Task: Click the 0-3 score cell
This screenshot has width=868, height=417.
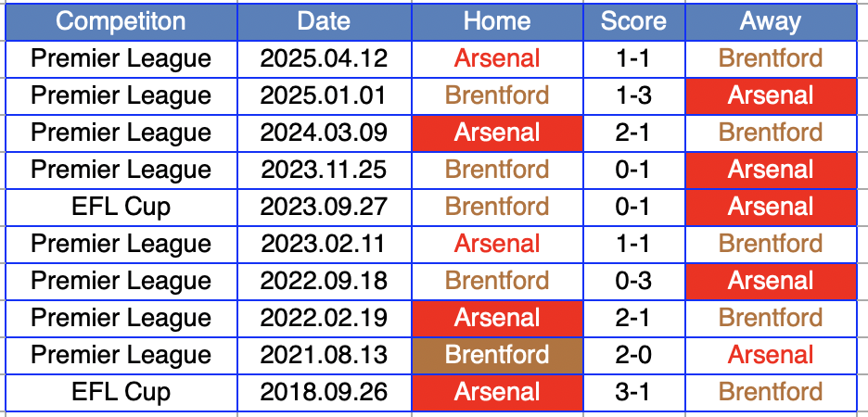Action: coord(633,281)
